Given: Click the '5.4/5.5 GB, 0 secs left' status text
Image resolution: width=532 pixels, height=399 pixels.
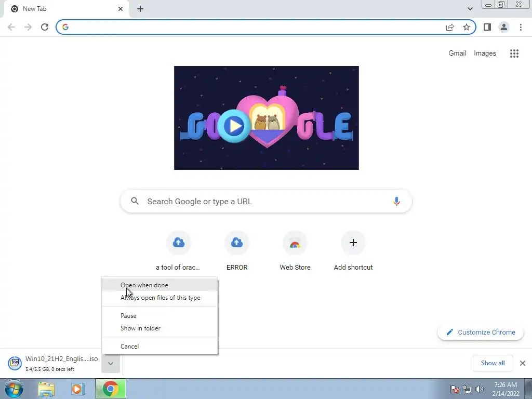Looking at the screenshot, I should (50, 369).
